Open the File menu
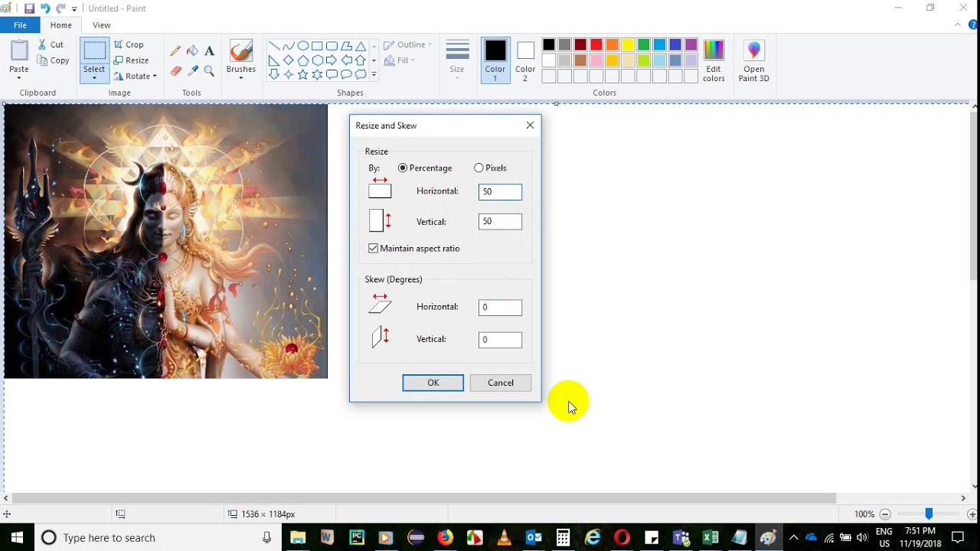Image resolution: width=980 pixels, height=551 pixels. click(x=20, y=25)
